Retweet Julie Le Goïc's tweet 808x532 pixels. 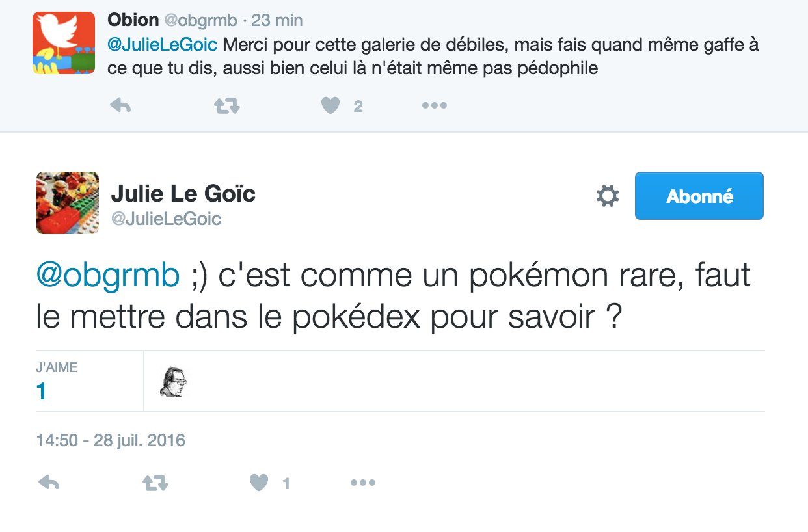(x=155, y=483)
